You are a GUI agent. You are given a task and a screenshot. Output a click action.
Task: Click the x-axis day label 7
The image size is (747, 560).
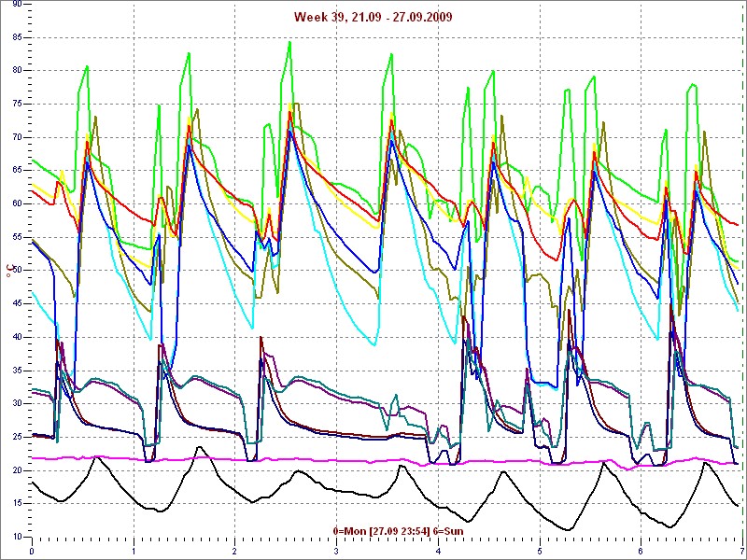[x=742, y=552]
